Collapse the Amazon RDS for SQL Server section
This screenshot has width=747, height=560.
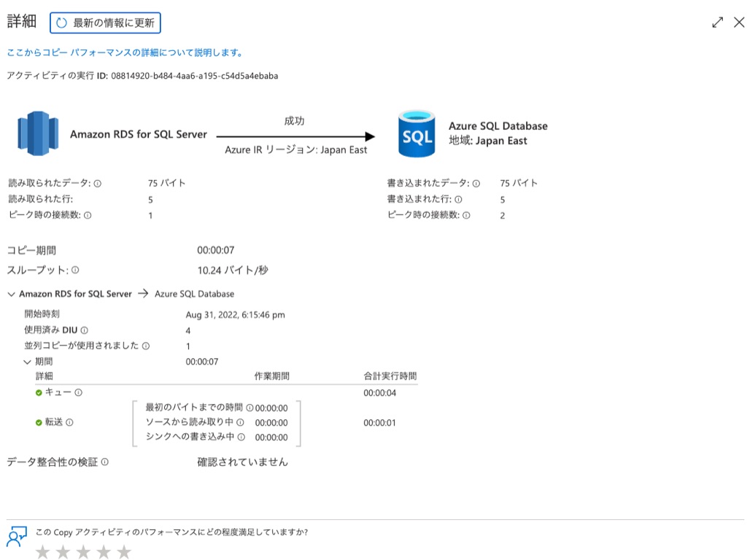10,294
